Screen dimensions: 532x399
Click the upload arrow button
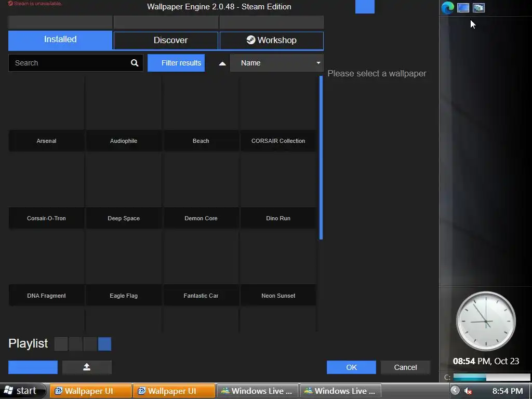click(87, 367)
